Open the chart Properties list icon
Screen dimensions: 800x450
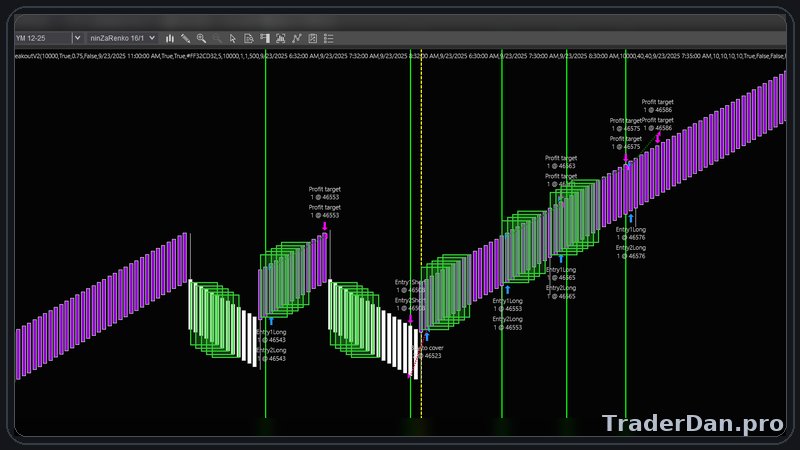(329, 38)
